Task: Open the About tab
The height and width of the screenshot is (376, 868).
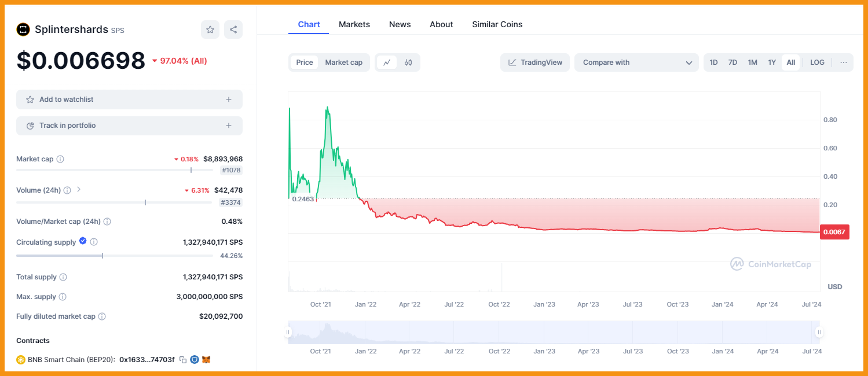Action: point(441,24)
